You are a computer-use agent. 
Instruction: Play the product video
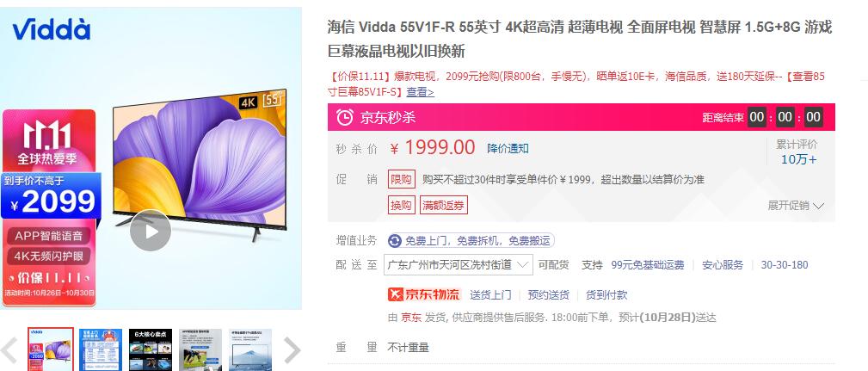(x=151, y=231)
